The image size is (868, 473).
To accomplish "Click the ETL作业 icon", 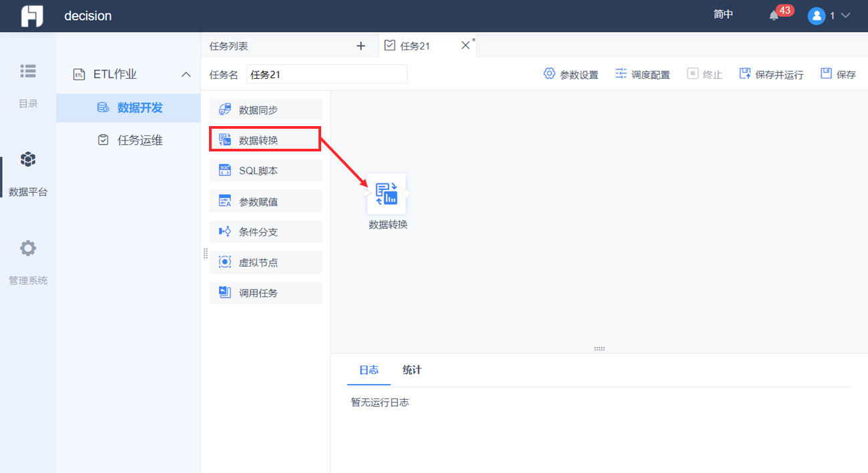I will pyautogui.click(x=79, y=75).
